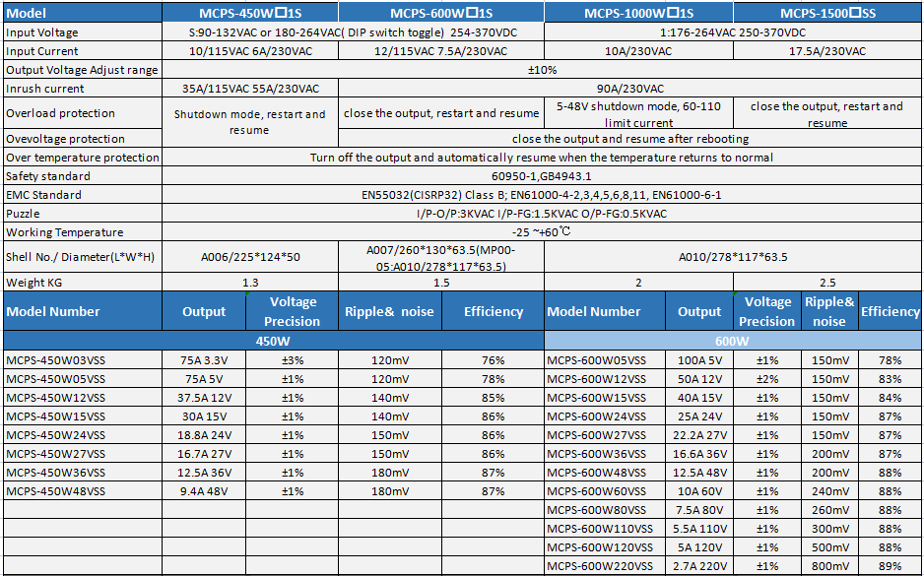Select the Overload protection row label
Image resolution: width=924 pixels, height=576 pixels.
(81, 113)
